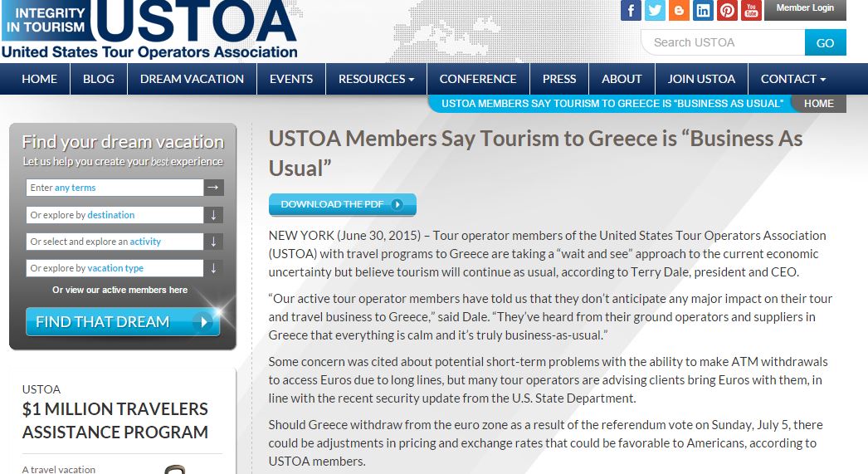868x474 pixels.
Task: Open the USTOA Facebook page icon
Action: (631, 10)
